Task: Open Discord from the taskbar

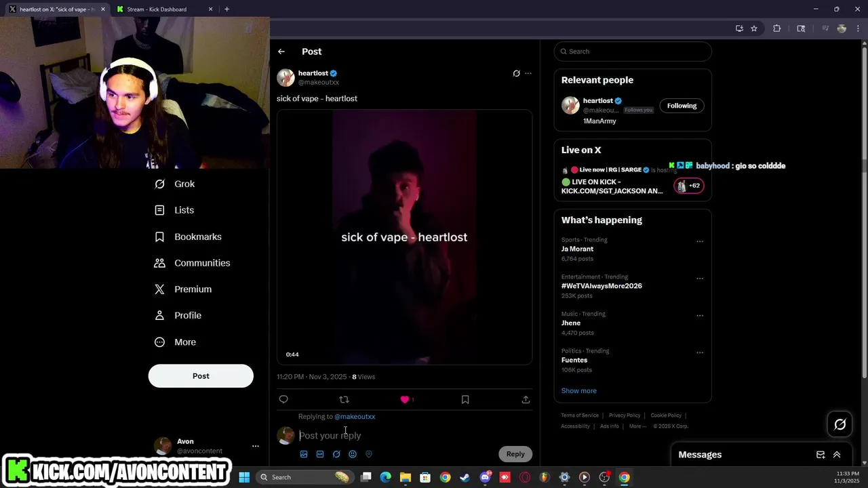Action: 485,477
